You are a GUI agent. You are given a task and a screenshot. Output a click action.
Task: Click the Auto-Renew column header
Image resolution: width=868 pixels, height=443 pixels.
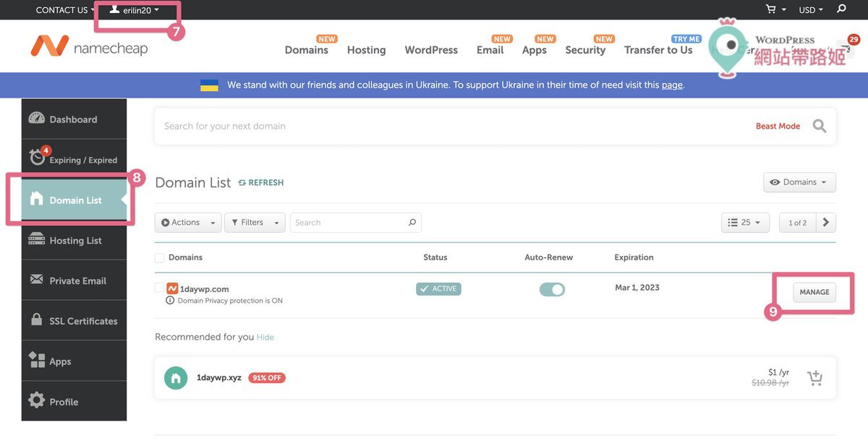[549, 257]
